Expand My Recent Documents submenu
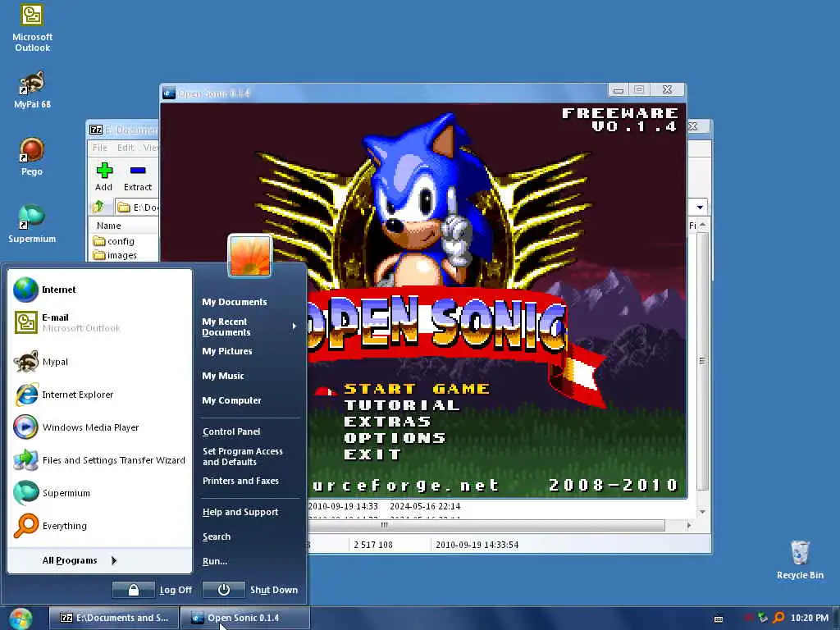This screenshot has height=630, width=840. point(249,326)
